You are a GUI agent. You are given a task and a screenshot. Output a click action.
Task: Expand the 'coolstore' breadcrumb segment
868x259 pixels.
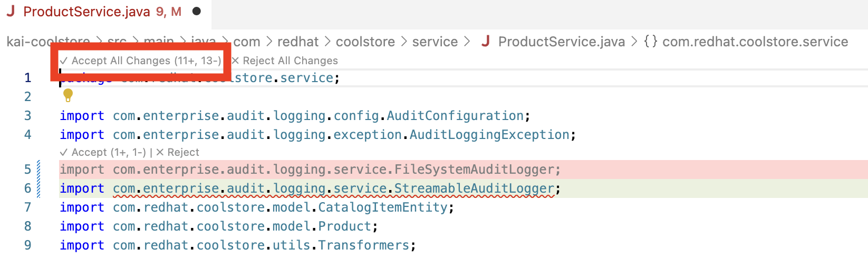(365, 42)
